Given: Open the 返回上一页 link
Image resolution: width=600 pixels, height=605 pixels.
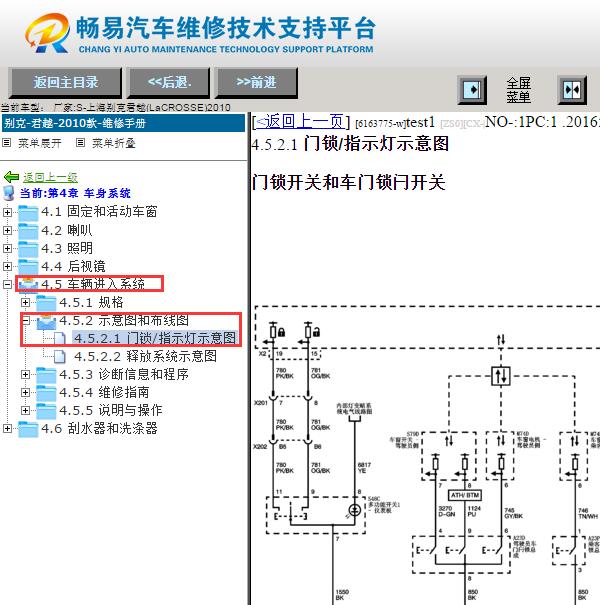Looking at the screenshot, I should click(x=299, y=122).
